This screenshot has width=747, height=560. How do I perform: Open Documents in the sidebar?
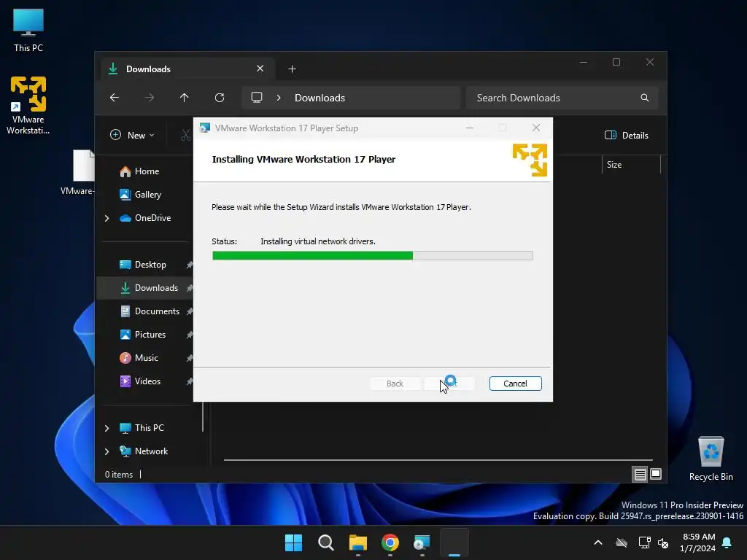[157, 311]
